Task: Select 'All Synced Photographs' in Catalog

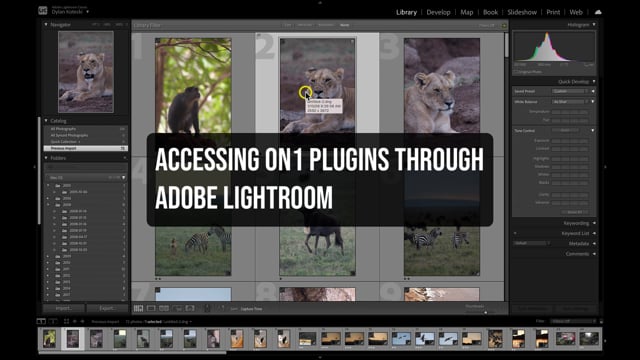Action: pyautogui.click(x=85, y=135)
